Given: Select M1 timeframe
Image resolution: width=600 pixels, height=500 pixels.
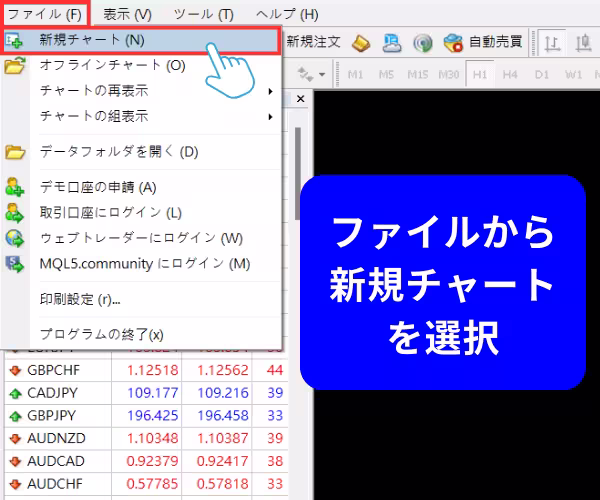Looking at the screenshot, I should pos(355,74).
